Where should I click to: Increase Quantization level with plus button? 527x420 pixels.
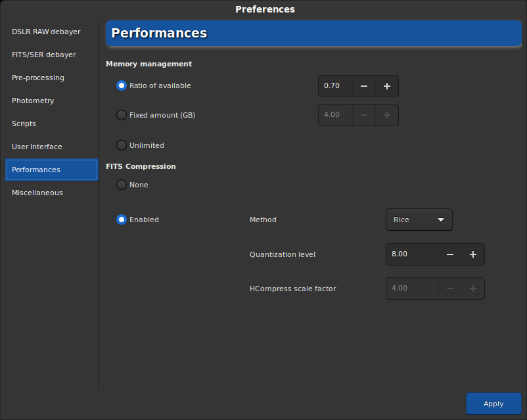tap(473, 254)
